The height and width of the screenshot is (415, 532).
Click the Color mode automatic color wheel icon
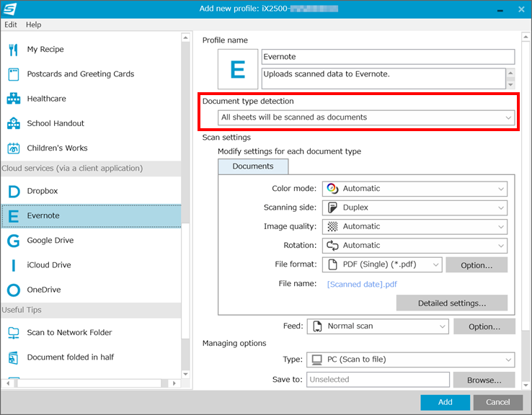tap(332, 189)
